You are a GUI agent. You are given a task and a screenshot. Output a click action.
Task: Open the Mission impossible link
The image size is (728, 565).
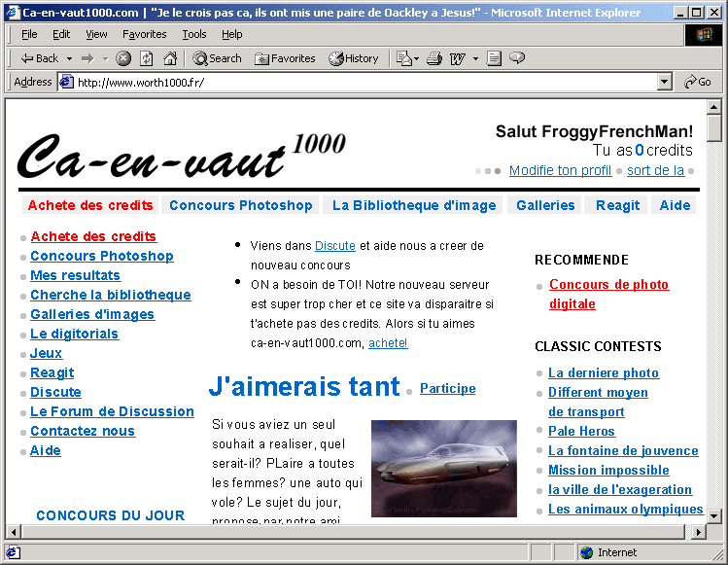tap(608, 471)
